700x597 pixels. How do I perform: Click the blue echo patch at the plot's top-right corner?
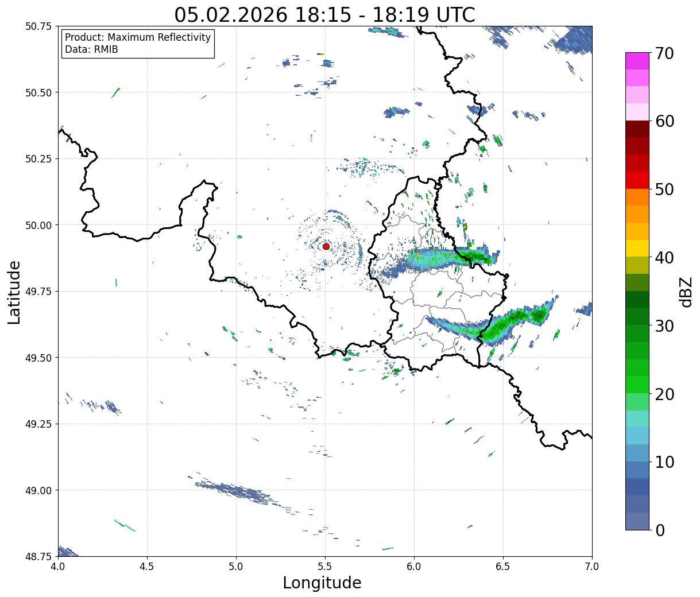574,40
